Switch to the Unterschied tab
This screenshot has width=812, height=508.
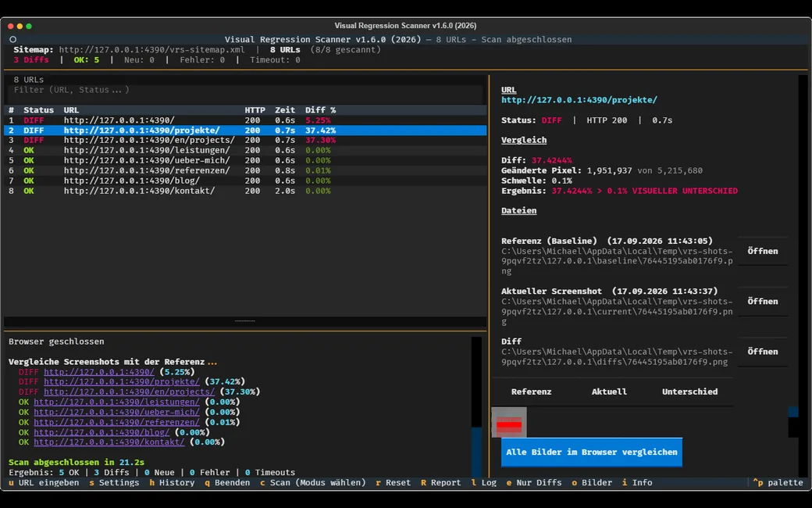point(689,392)
